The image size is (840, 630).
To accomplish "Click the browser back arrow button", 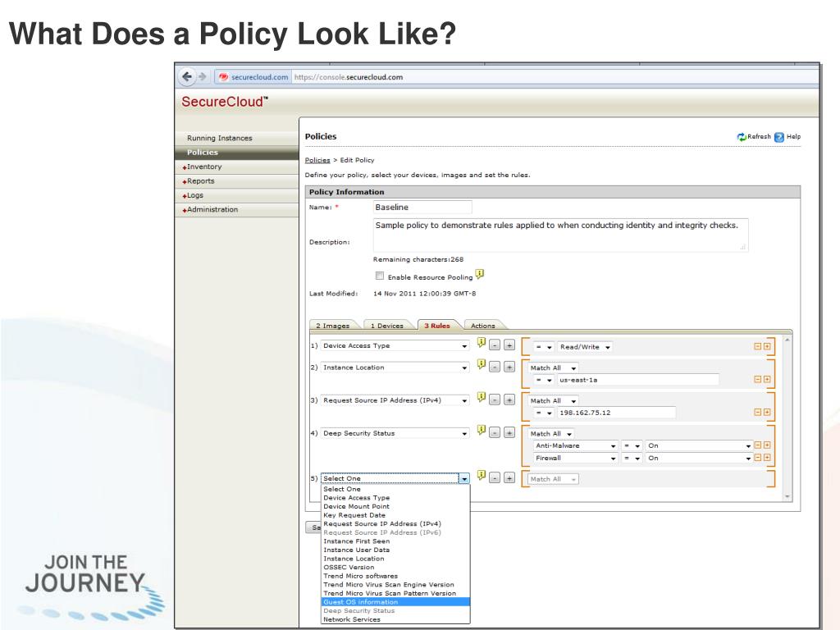I will point(186,76).
